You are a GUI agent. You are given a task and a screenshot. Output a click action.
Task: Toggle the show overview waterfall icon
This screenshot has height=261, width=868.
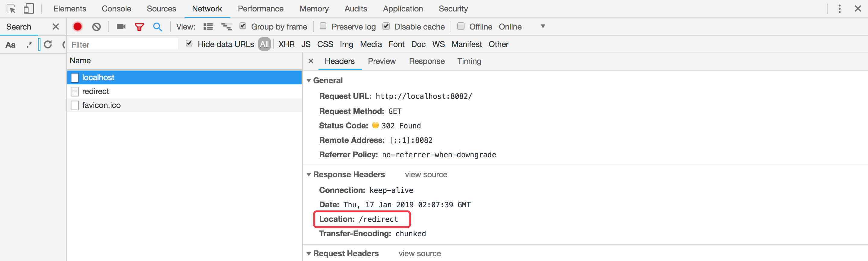227,27
